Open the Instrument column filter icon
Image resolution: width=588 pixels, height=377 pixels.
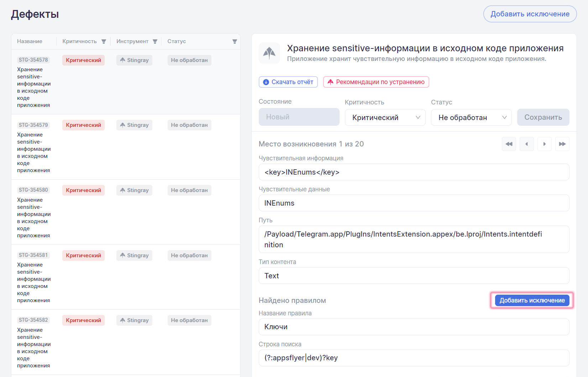[155, 42]
